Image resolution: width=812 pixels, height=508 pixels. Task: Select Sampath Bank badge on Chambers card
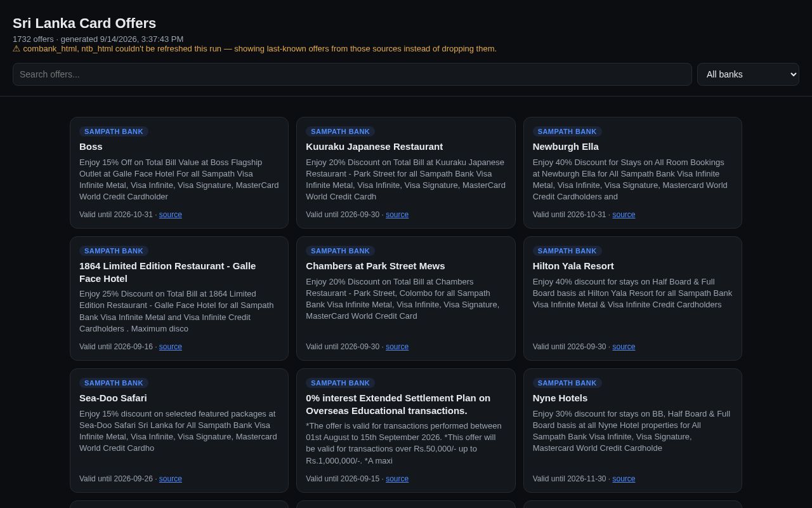click(x=340, y=251)
